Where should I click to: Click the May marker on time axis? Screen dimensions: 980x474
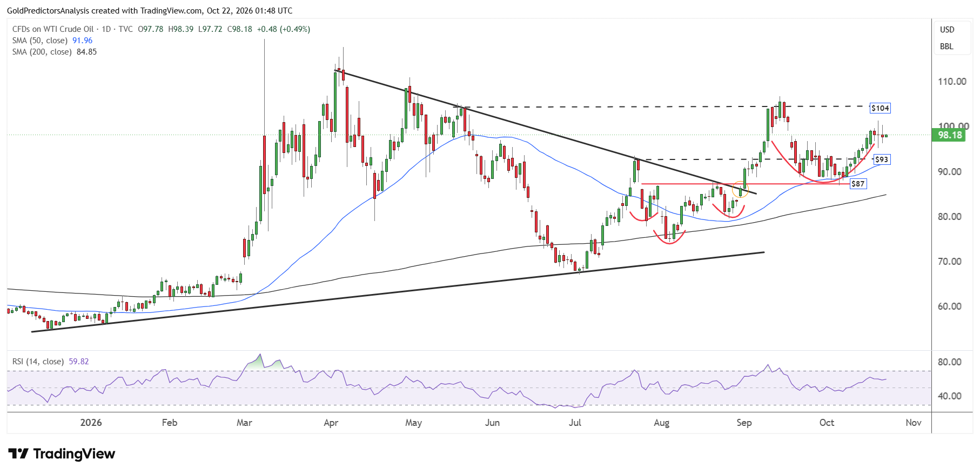click(413, 423)
